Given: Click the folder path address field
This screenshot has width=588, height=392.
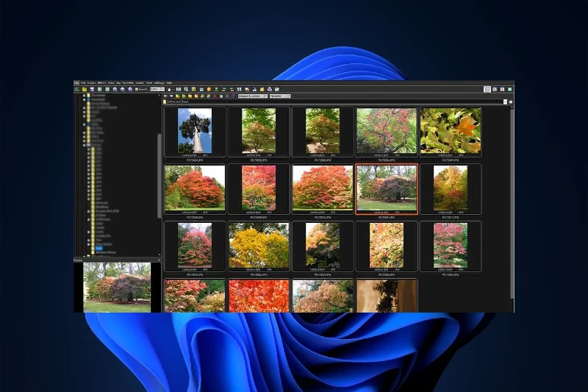Looking at the screenshot, I should (333, 101).
